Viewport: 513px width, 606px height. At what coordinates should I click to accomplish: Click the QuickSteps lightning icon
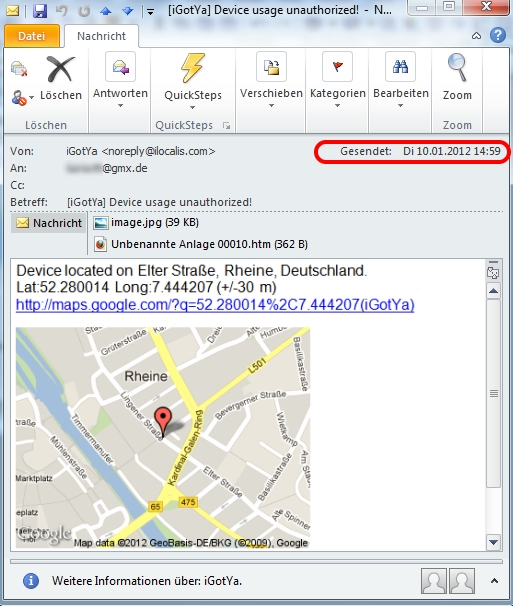pyautogui.click(x=193, y=68)
